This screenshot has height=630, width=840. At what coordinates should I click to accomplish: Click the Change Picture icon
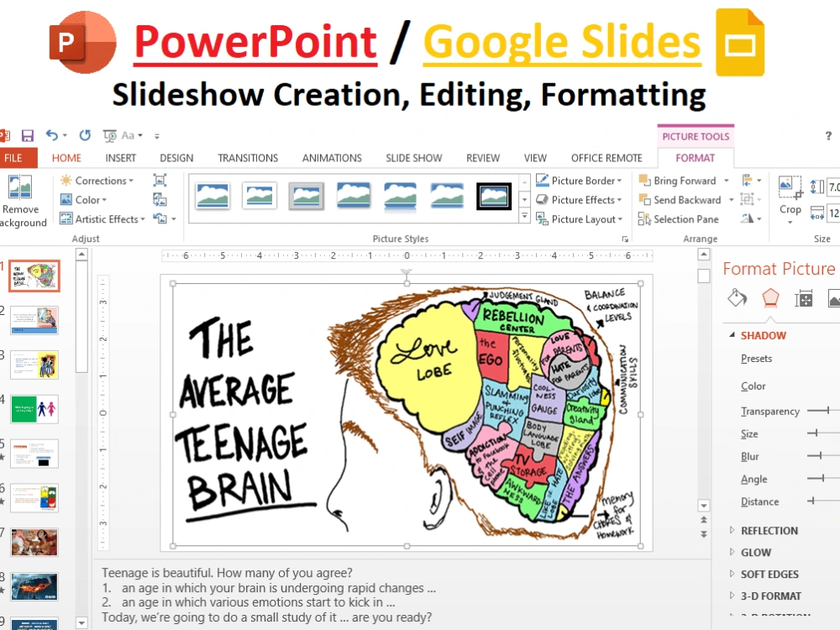tap(160, 200)
